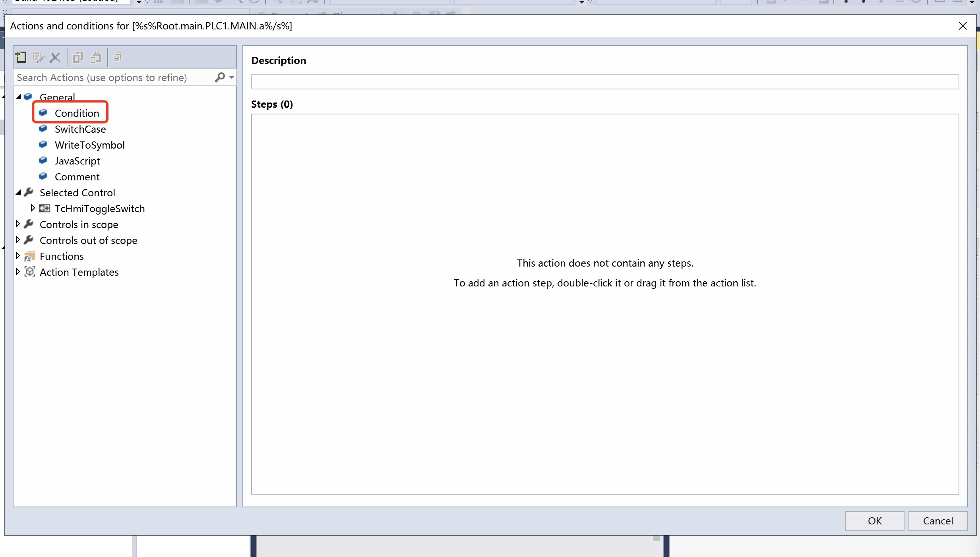Click the collapse all toolbar icon
The width and height of the screenshot is (980, 557).
click(x=118, y=58)
